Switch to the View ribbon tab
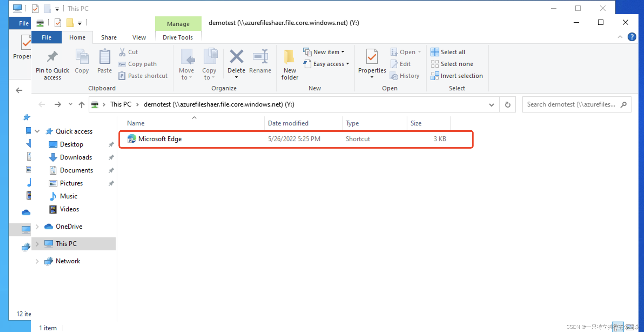 pyautogui.click(x=139, y=38)
